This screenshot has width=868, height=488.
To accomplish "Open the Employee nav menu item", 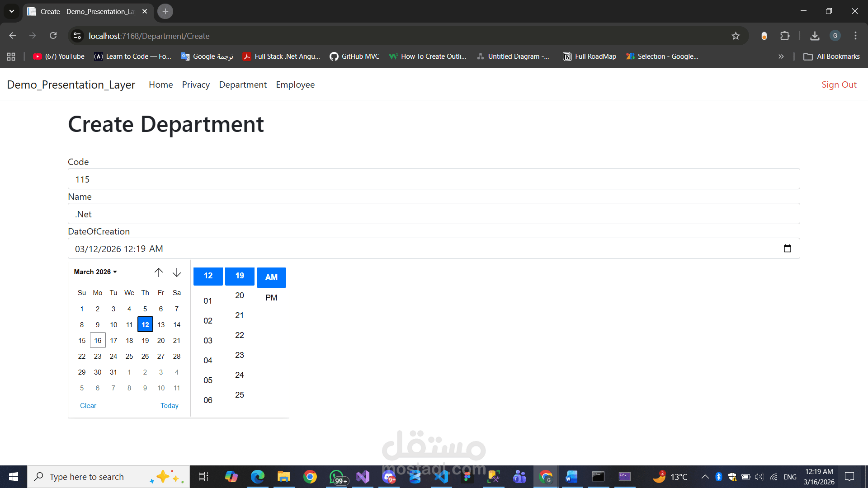I will tap(295, 84).
